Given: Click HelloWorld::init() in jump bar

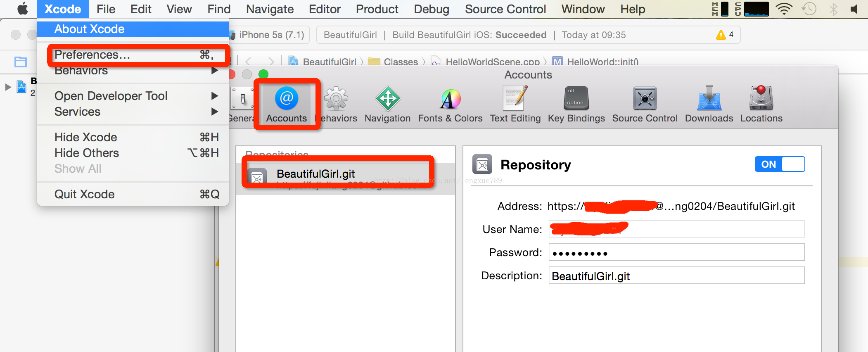Looking at the screenshot, I should point(595,62).
